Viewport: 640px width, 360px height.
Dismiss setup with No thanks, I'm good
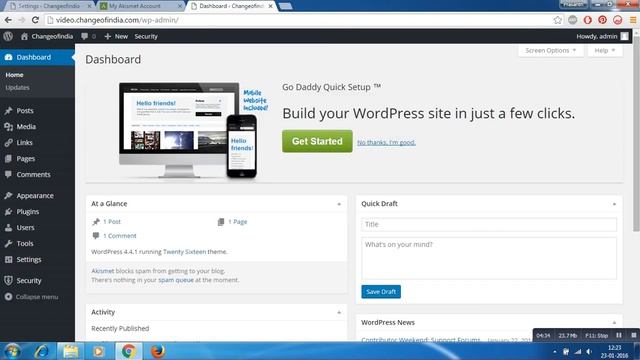[x=386, y=142]
